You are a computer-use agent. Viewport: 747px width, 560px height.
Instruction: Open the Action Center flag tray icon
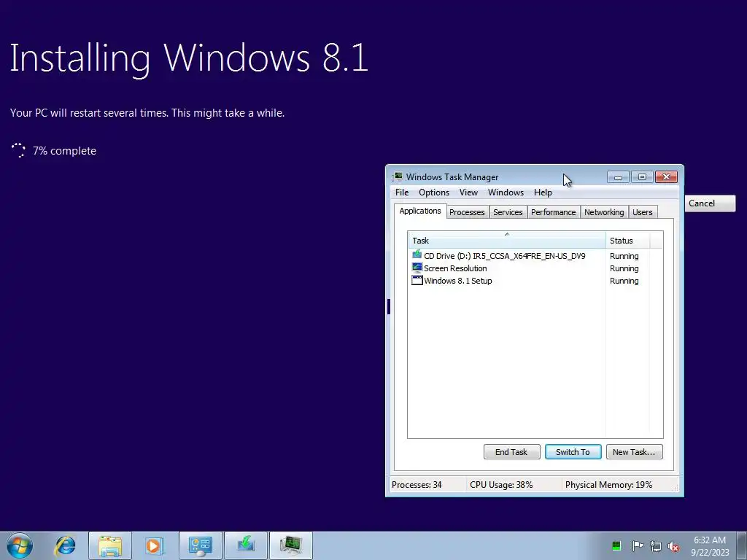tap(637, 545)
